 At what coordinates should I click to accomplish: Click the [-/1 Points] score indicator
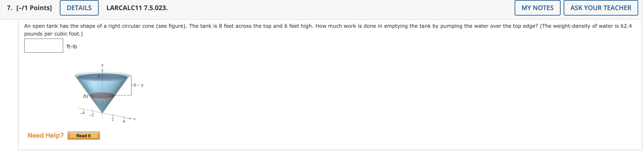click(34, 8)
